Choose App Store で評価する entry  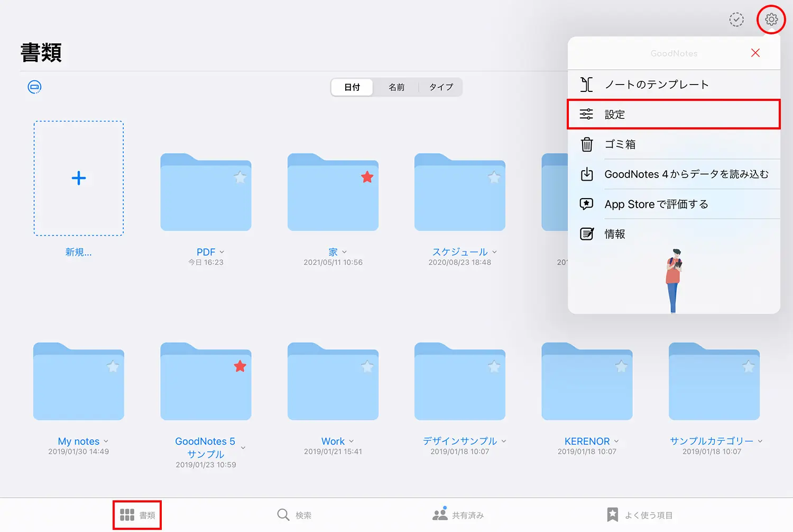(674, 204)
